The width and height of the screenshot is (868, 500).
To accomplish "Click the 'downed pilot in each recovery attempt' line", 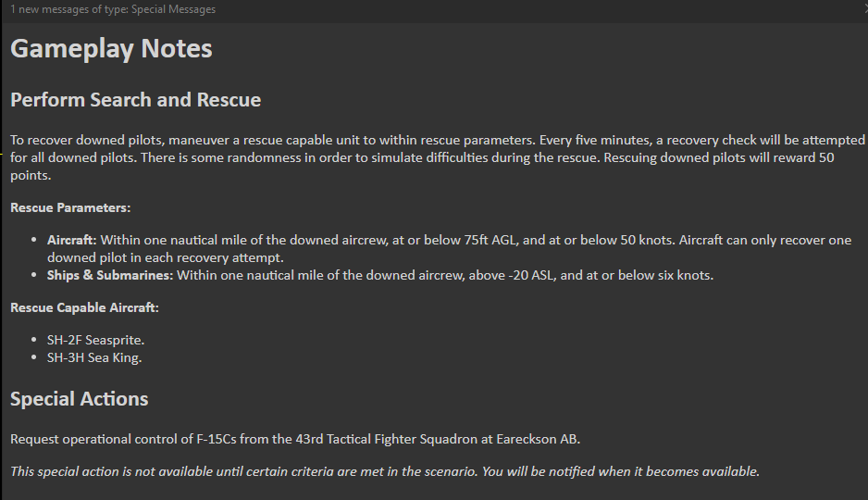I will [x=166, y=258].
